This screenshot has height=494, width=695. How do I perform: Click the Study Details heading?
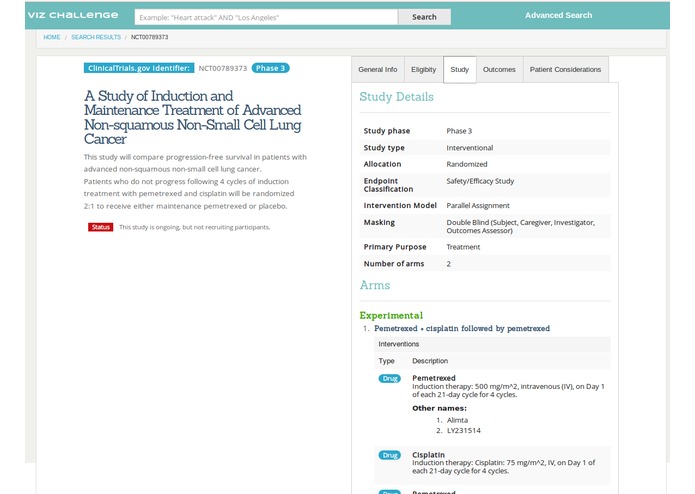point(396,97)
